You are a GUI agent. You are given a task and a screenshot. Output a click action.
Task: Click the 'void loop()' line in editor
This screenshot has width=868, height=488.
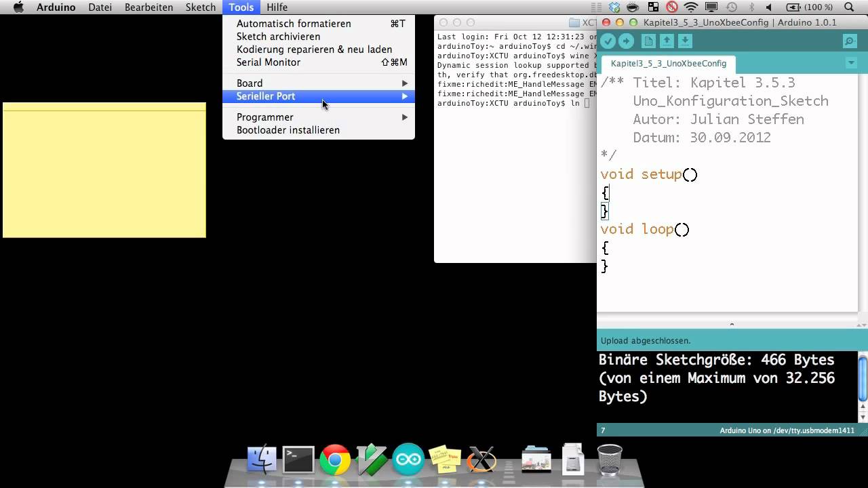click(645, 229)
